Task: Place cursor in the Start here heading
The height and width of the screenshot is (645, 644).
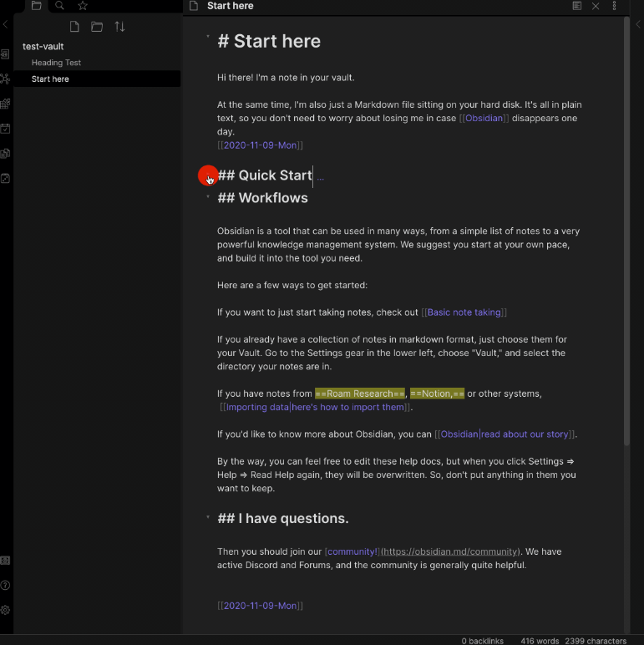Action: tap(269, 41)
